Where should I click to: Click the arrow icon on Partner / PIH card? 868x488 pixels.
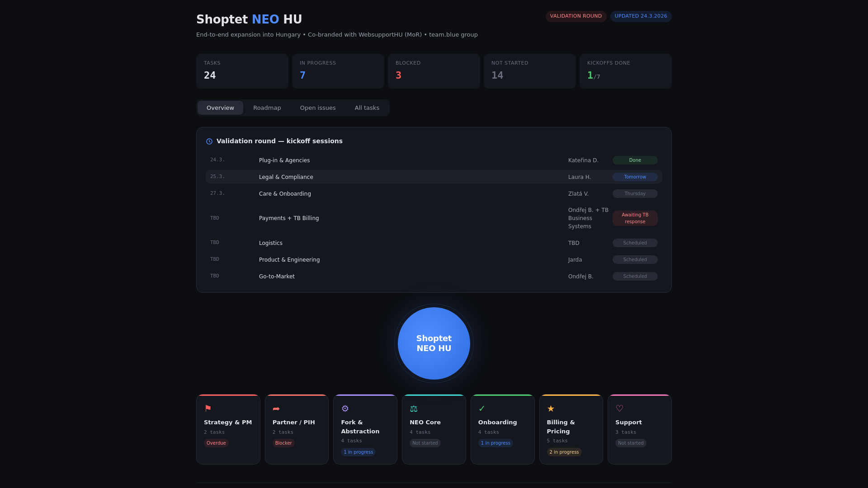point(276,409)
